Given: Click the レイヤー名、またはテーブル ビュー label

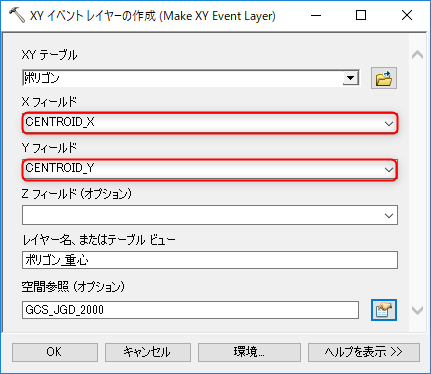Looking at the screenshot, I should tap(99, 240).
